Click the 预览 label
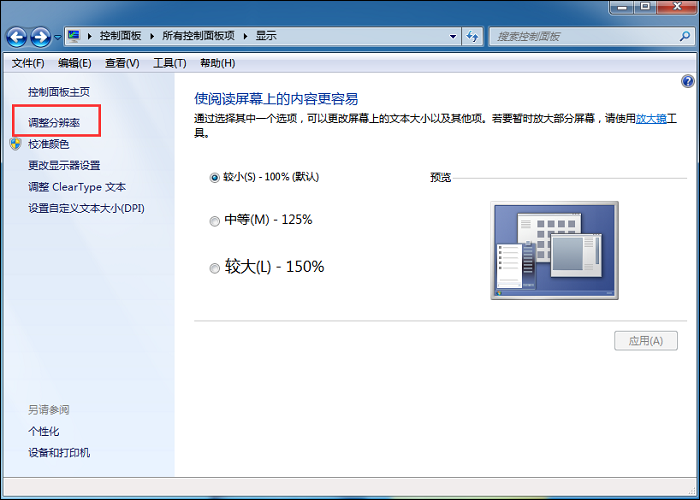Image resolution: width=700 pixels, height=500 pixels. (x=441, y=178)
